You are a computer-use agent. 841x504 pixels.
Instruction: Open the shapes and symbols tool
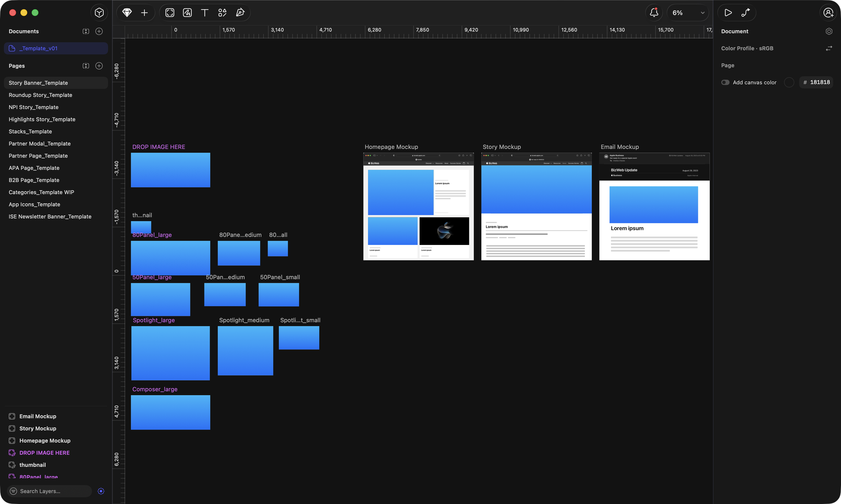222,12
